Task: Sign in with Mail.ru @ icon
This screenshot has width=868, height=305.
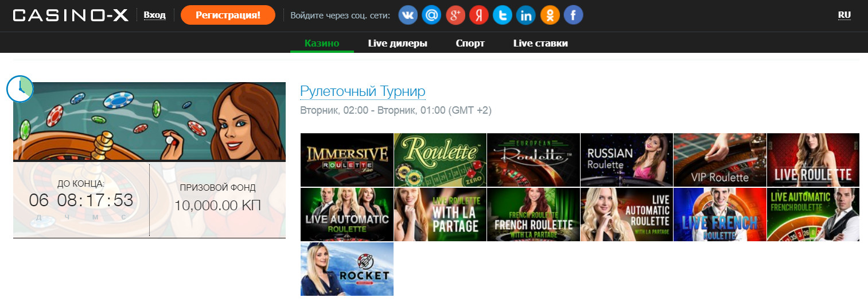Action: point(431,15)
